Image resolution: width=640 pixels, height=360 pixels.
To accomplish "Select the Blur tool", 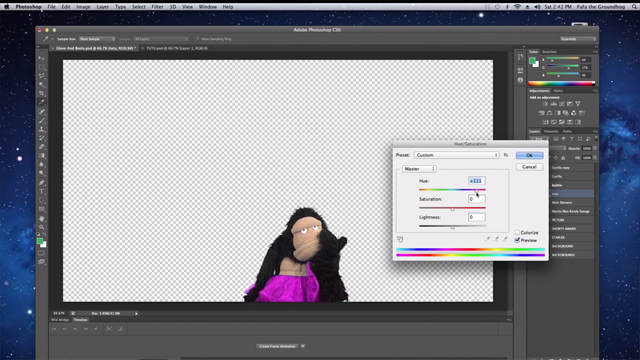I will point(42,164).
